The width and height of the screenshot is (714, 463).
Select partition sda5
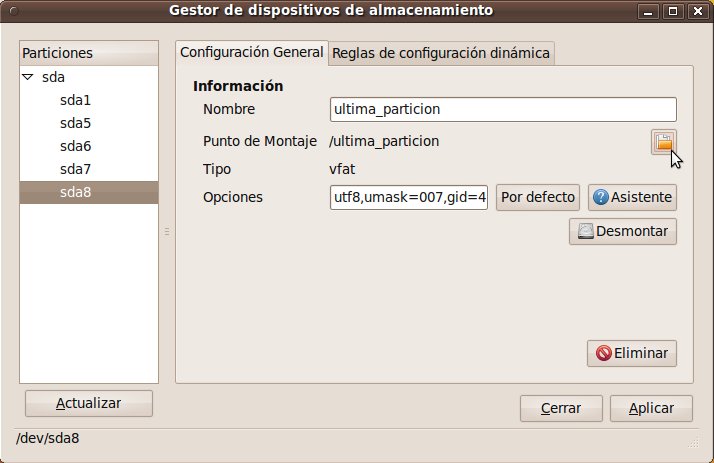point(76,123)
